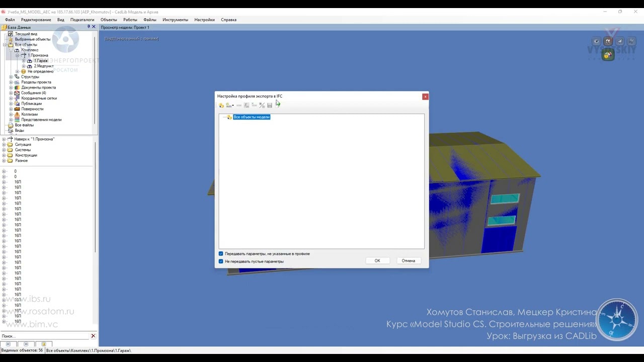
Task: Open the Вид menu
Action: tap(60, 20)
